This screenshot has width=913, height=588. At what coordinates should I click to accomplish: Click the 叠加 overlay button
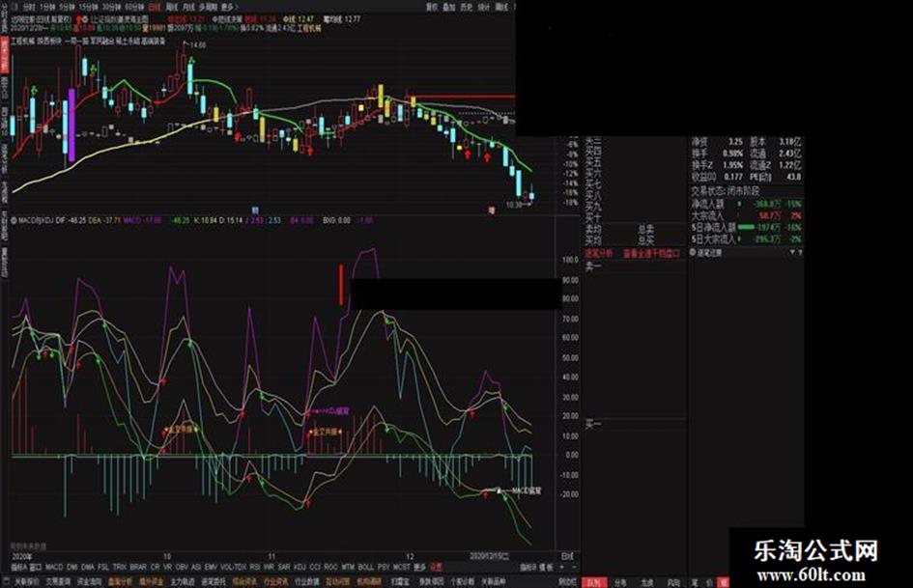pos(448,8)
